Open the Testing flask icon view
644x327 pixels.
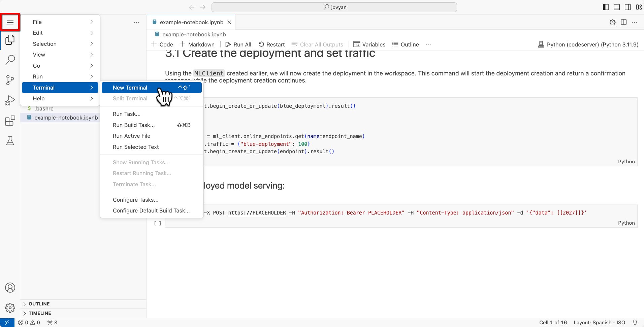pyautogui.click(x=10, y=141)
